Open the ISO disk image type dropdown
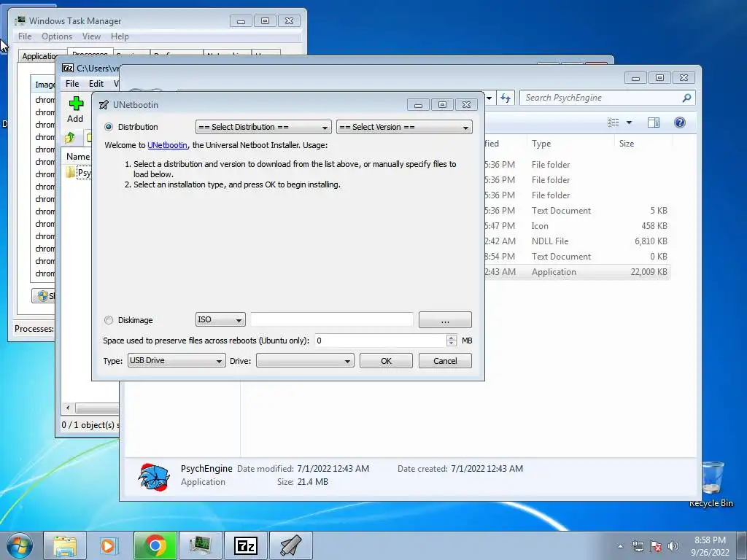Image resolution: width=747 pixels, height=560 pixels. tap(220, 319)
